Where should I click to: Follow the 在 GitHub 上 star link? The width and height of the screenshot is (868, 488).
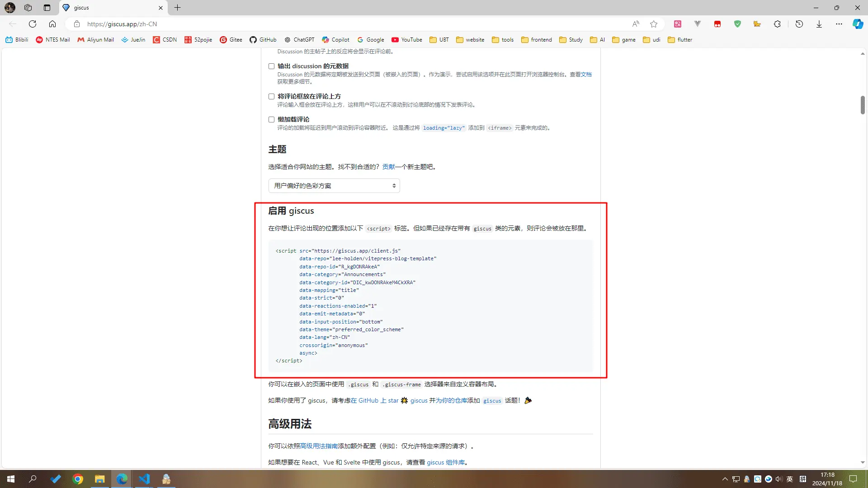375,400
